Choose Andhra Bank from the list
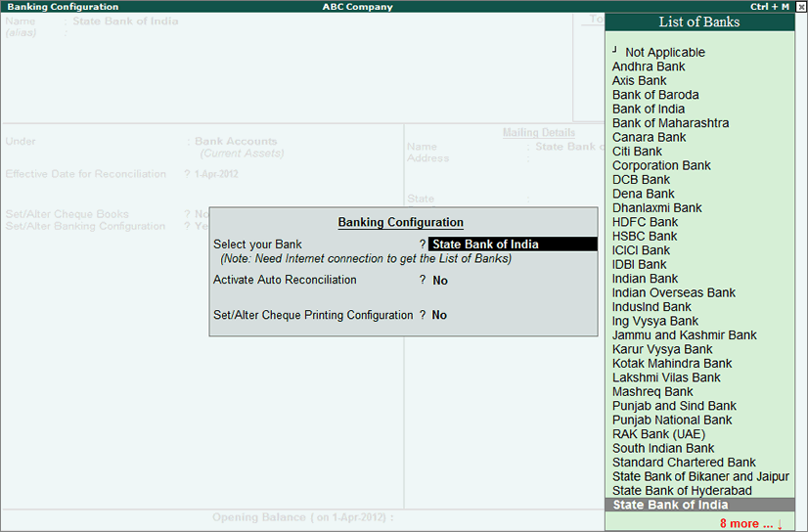808x532 pixels. (x=649, y=66)
